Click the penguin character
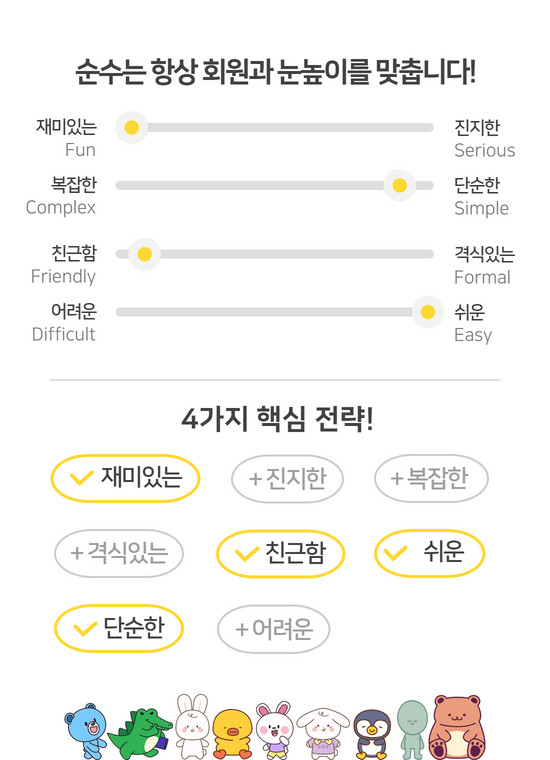Viewport: 550px width, 760px height. click(x=372, y=735)
